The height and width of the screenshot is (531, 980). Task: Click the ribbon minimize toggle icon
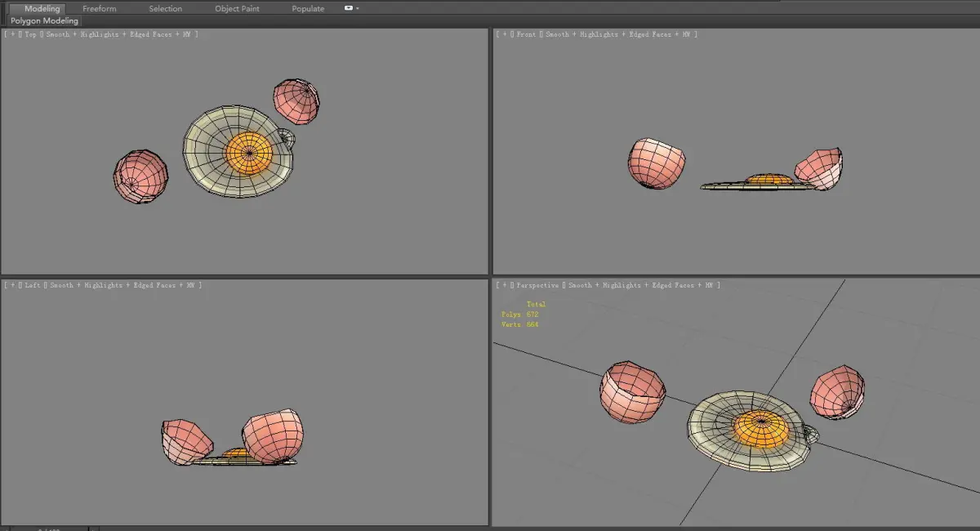coord(349,8)
